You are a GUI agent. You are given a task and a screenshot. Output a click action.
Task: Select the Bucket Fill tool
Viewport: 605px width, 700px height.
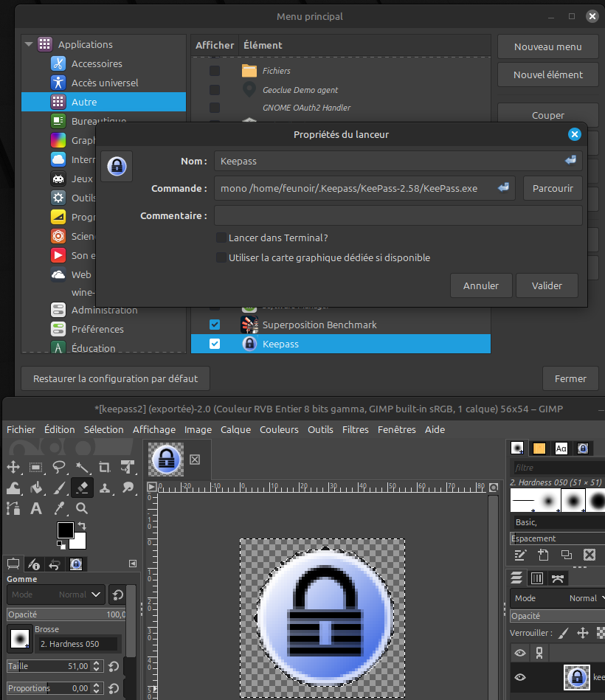(36, 488)
